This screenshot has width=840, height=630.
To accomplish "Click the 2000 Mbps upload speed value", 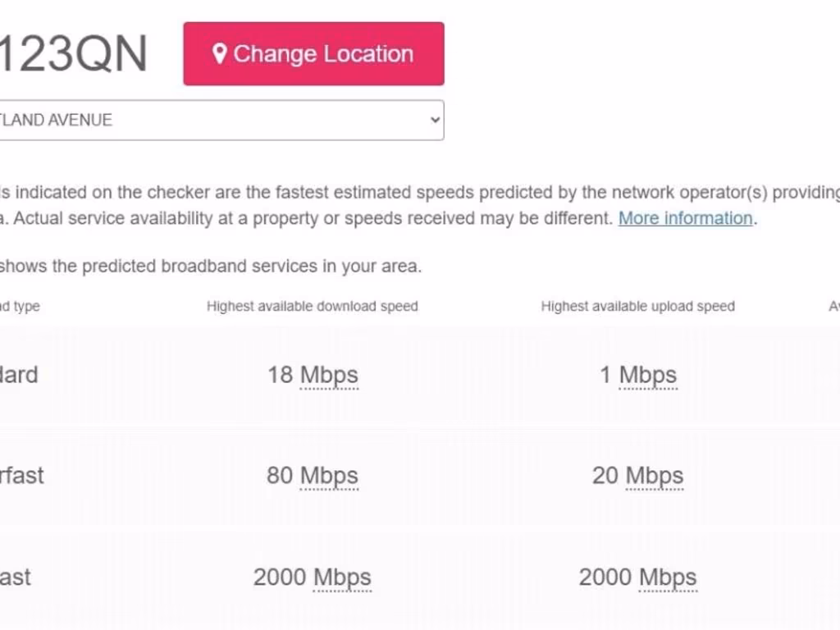I will 637,577.
